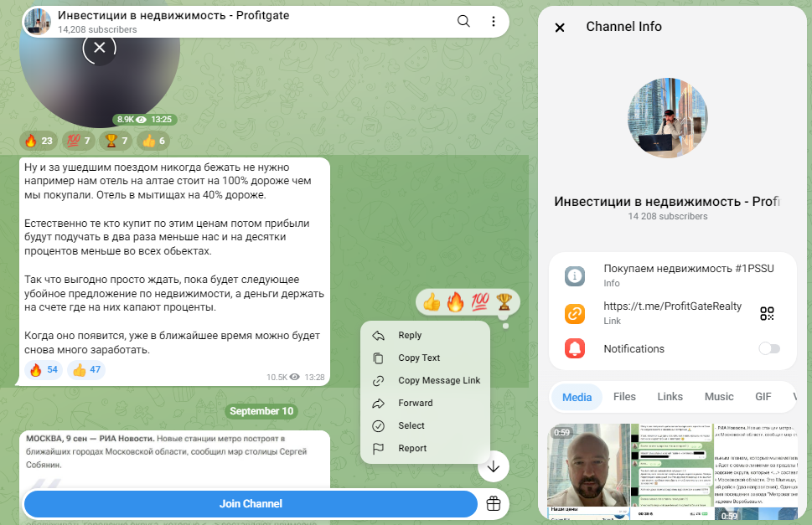This screenshot has width=812, height=525.
Task: Jump to latest with the down-arrow button
Action: pos(494,466)
